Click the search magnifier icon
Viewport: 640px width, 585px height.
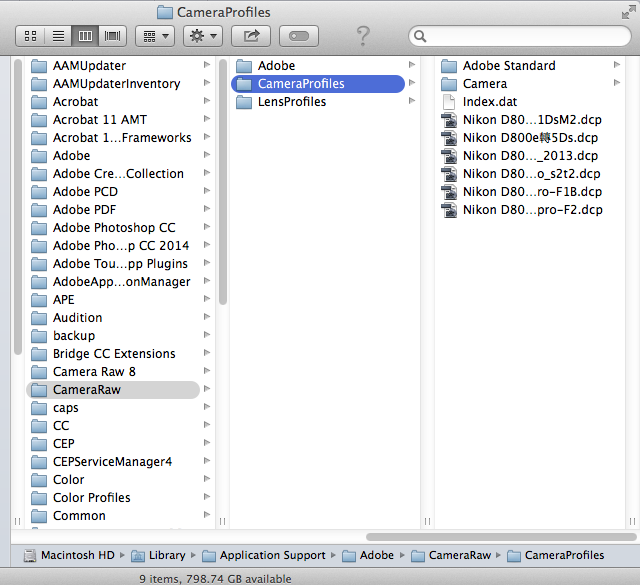[x=420, y=36]
